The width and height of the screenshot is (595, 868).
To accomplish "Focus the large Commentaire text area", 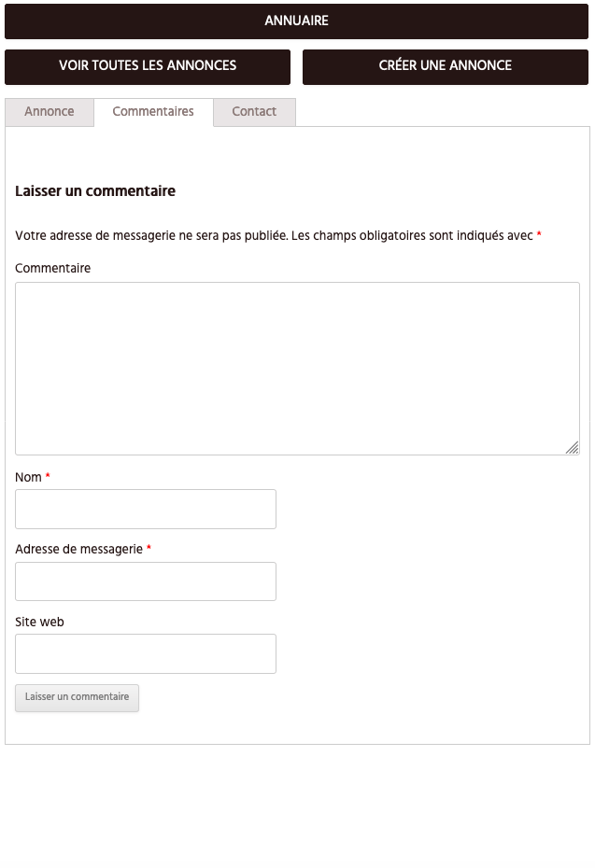I will (x=297, y=369).
